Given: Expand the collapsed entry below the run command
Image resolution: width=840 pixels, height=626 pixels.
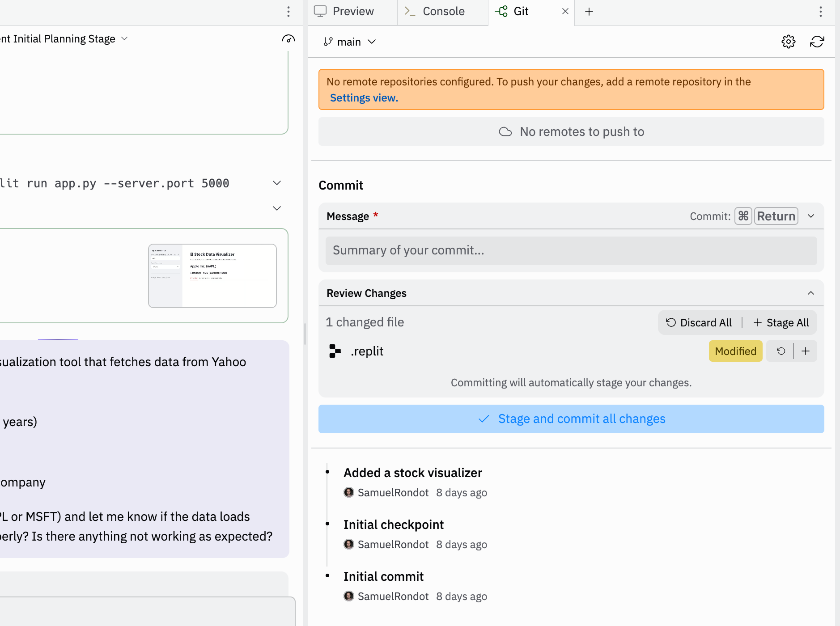Looking at the screenshot, I should click(277, 208).
